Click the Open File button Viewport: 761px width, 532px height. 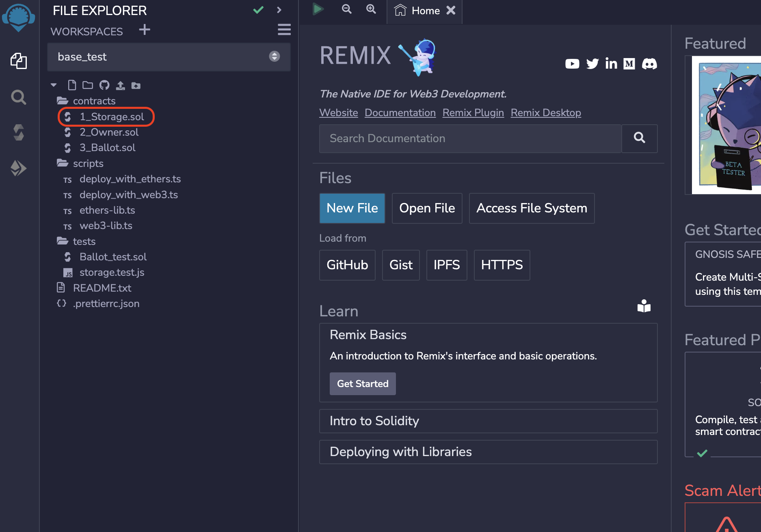point(427,208)
